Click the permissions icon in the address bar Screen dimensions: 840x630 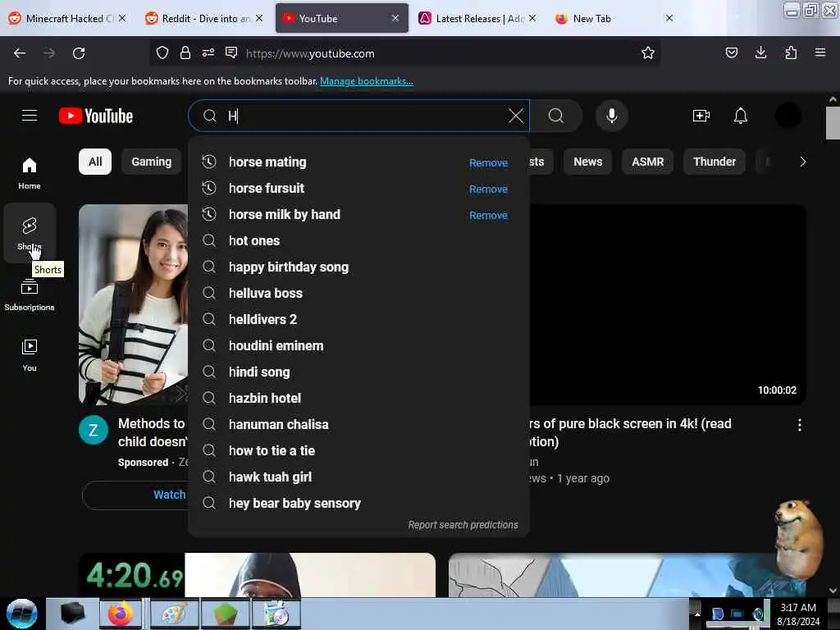pos(208,52)
